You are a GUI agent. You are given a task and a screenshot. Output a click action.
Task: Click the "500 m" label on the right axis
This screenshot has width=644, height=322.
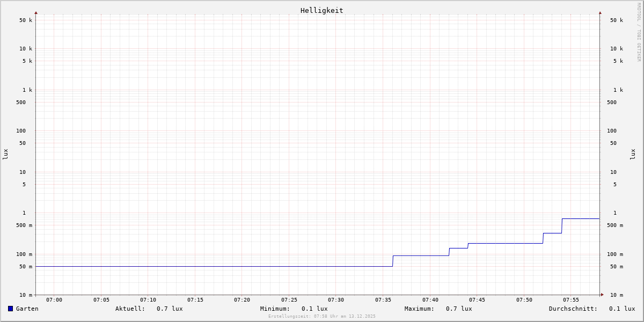(615, 225)
